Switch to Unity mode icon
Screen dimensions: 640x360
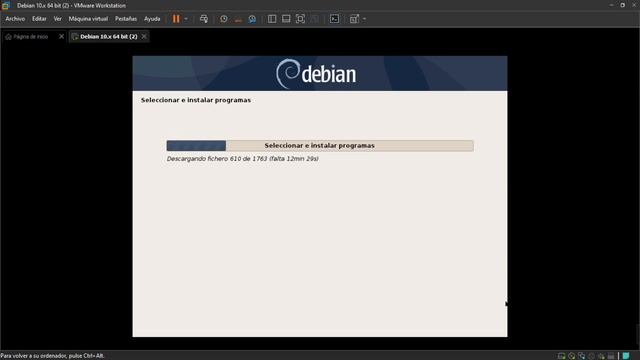[x=315, y=19]
